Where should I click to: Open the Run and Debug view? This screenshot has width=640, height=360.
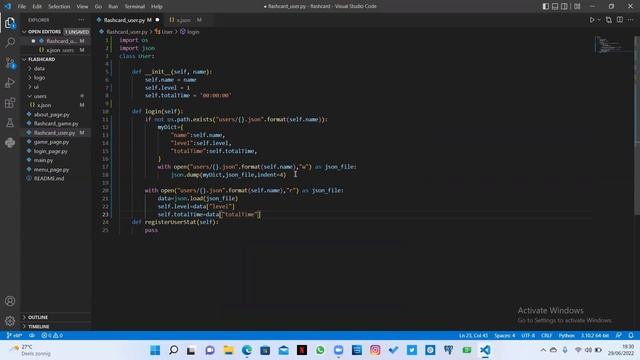click(10, 82)
